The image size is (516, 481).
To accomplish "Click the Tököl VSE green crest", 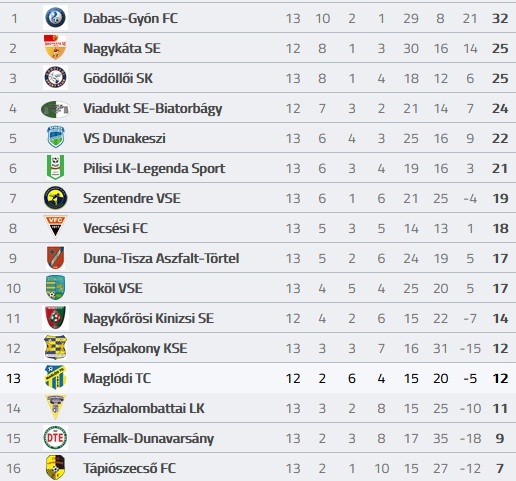I will tap(55, 287).
